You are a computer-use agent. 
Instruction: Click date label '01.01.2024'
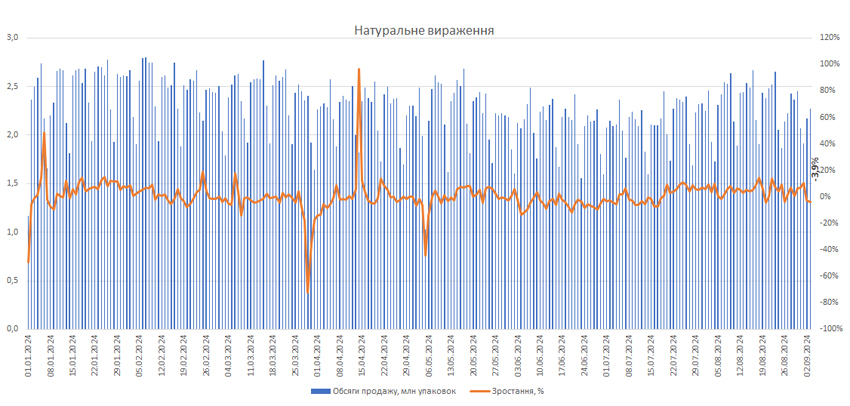coord(29,355)
